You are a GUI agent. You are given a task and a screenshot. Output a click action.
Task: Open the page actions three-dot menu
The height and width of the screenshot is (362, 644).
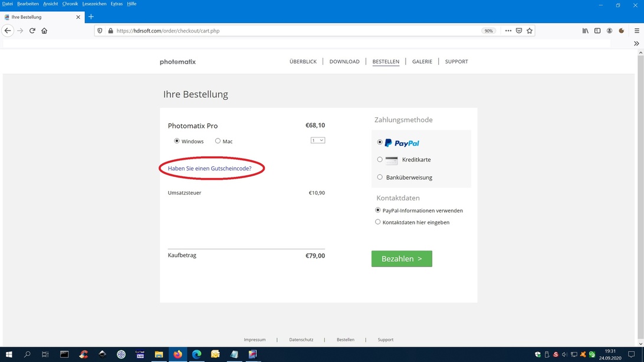point(508,31)
